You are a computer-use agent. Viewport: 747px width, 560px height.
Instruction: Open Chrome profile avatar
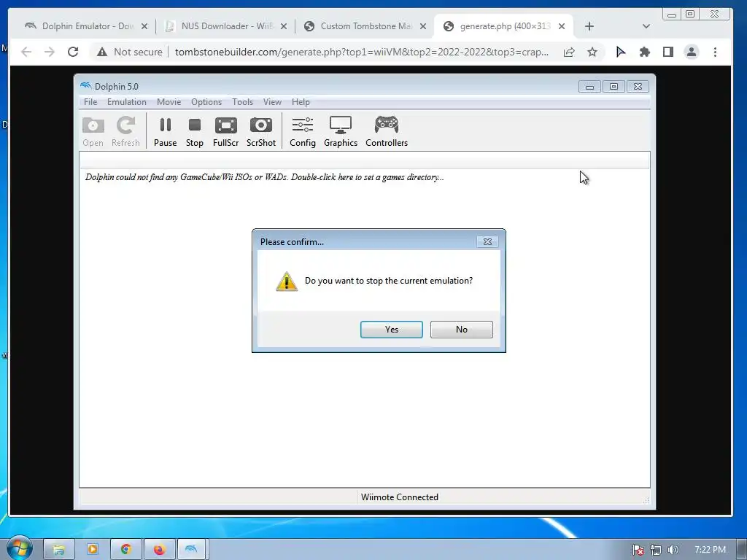[x=692, y=52]
